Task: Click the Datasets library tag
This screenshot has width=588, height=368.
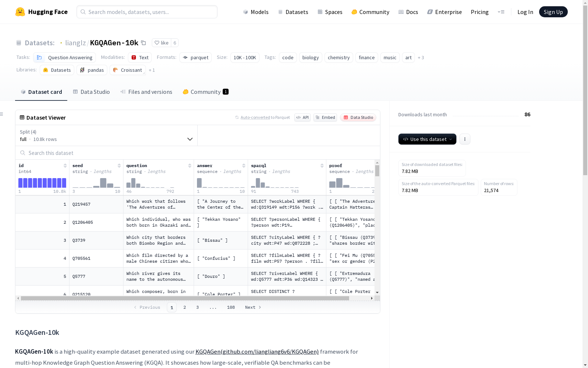Action: click(x=57, y=70)
